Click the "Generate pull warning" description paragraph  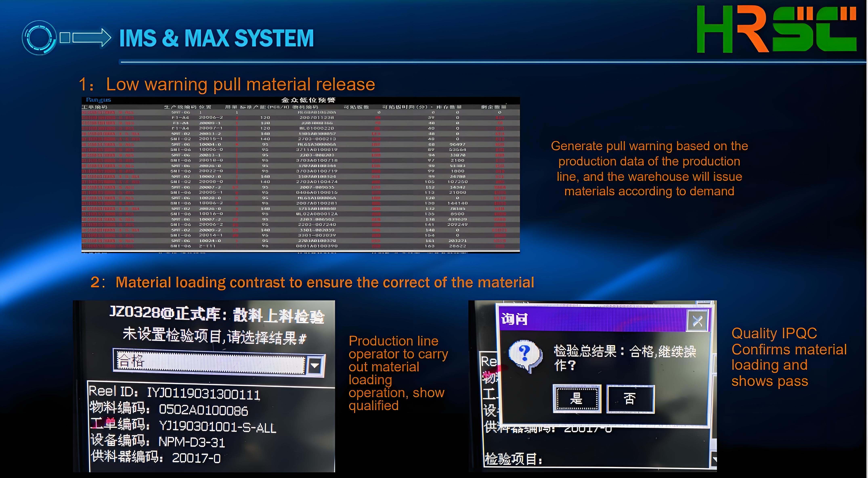tap(649, 168)
